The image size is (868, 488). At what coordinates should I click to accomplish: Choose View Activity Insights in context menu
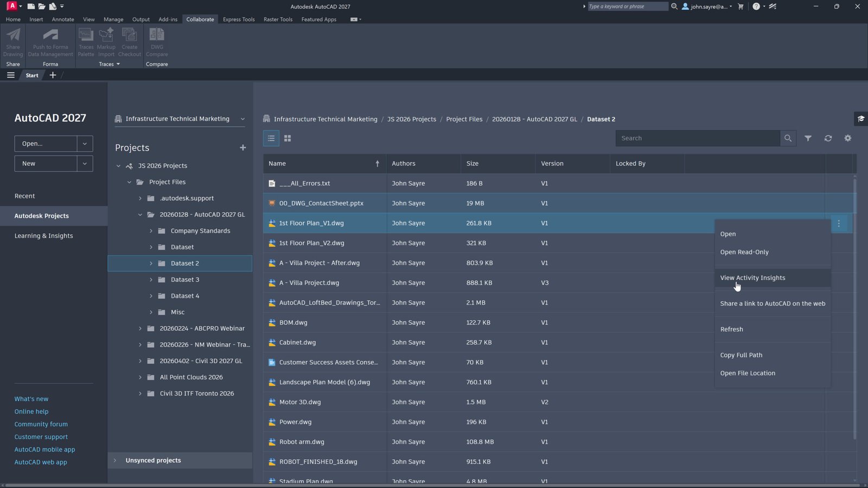click(x=752, y=278)
